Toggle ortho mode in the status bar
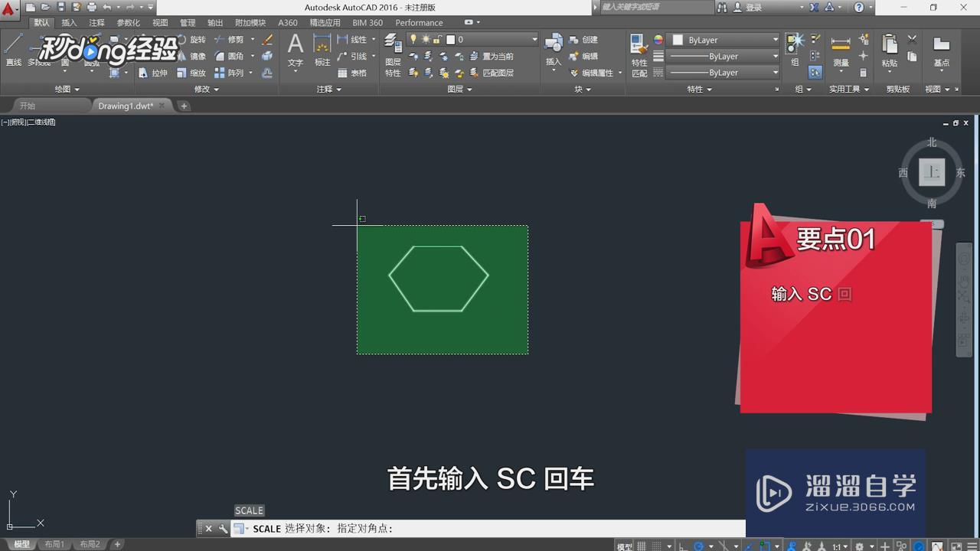 pyautogui.click(x=681, y=546)
